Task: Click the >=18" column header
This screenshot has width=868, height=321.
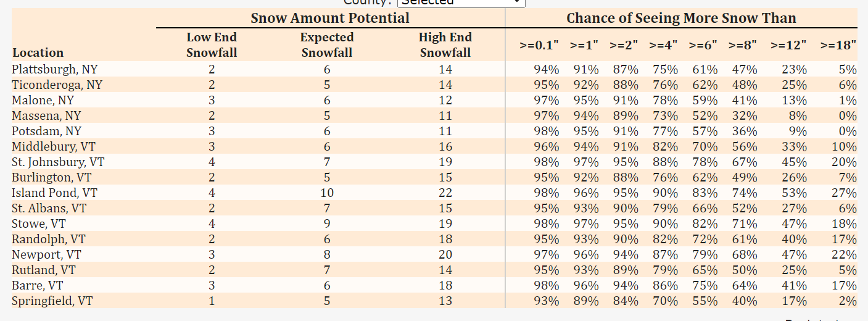Action: point(838,45)
